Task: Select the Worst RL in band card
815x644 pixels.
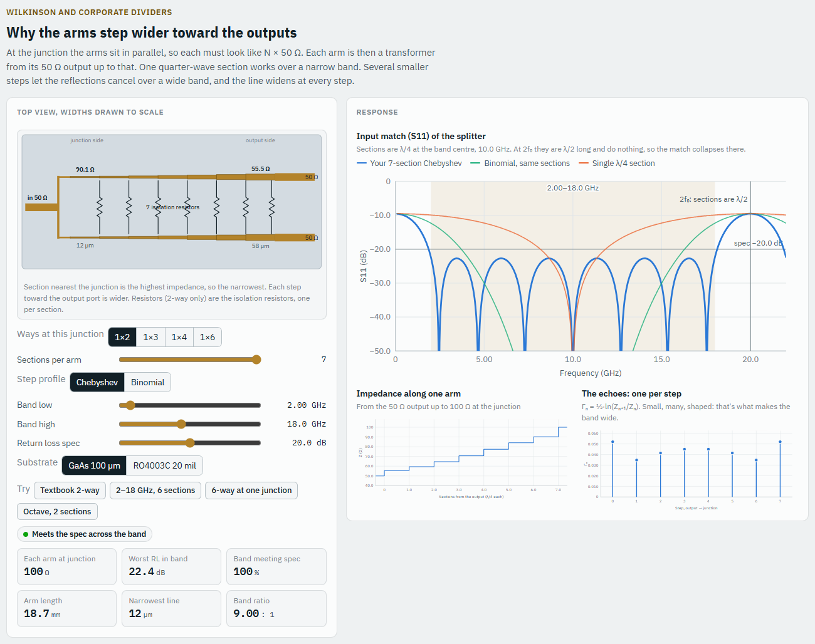Action: (172, 566)
